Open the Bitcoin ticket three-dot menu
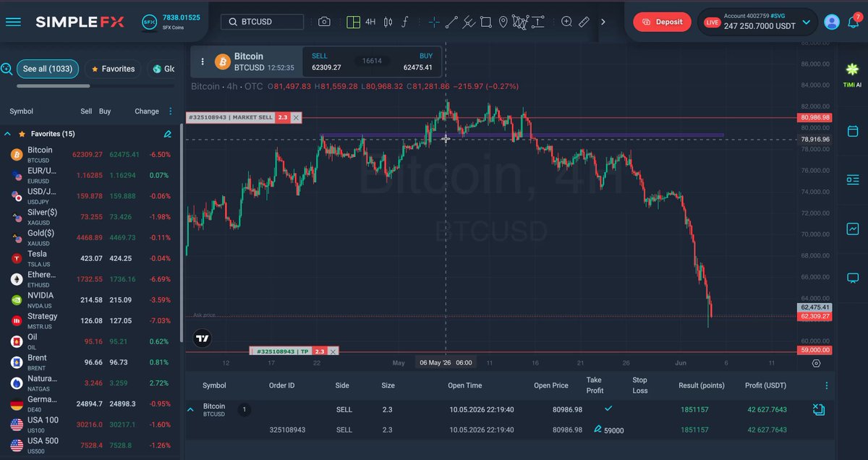The image size is (868, 460). (x=203, y=61)
